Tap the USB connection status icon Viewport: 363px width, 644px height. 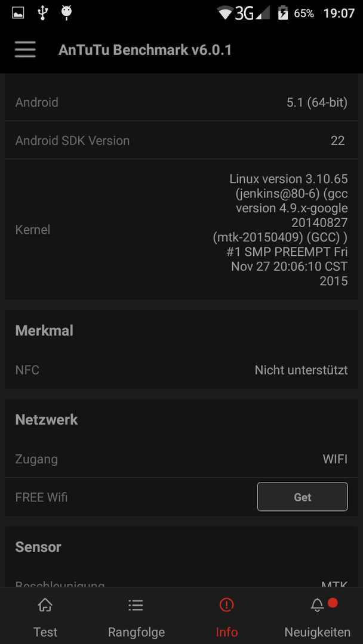(x=42, y=13)
